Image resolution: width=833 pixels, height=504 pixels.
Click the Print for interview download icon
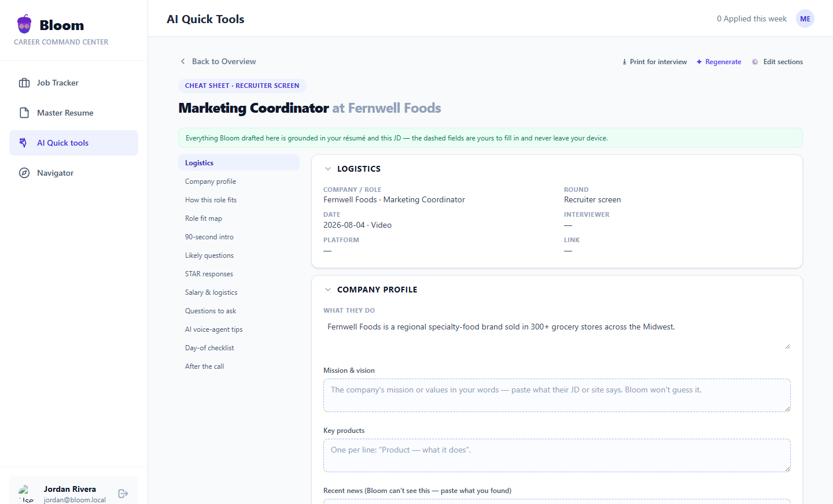tap(624, 62)
